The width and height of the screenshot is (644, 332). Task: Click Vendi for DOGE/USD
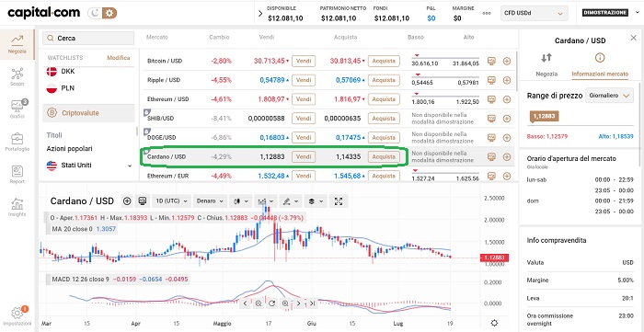[304, 137]
